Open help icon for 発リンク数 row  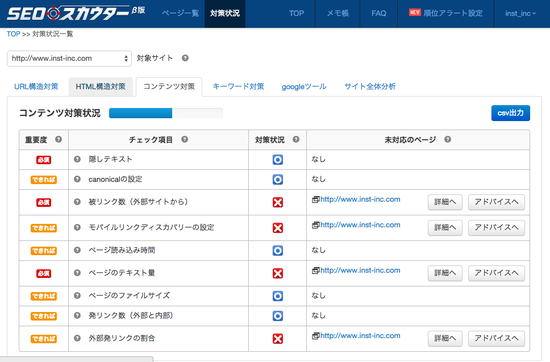pyautogui.click(x=77, y=315)
